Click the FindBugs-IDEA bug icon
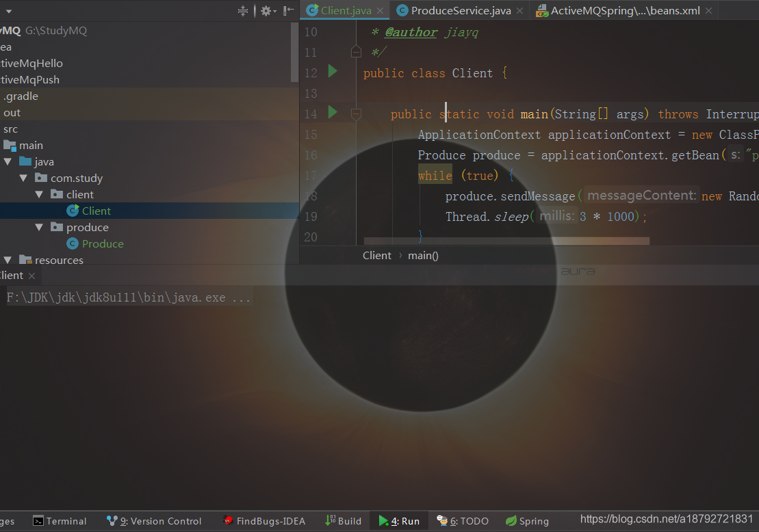The height and width of the screenshot is (532, 759). (x=228, y=520)
